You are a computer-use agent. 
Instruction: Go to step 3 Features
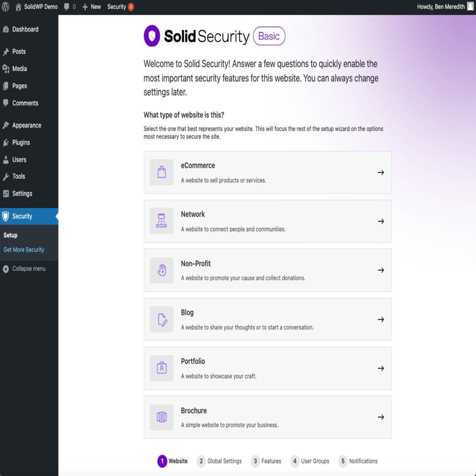[x=266, y=461]
